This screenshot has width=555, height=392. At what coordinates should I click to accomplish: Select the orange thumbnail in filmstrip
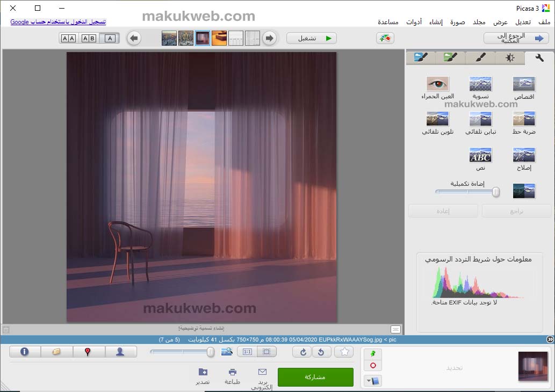pyautogui.click(x=219, y=38)
